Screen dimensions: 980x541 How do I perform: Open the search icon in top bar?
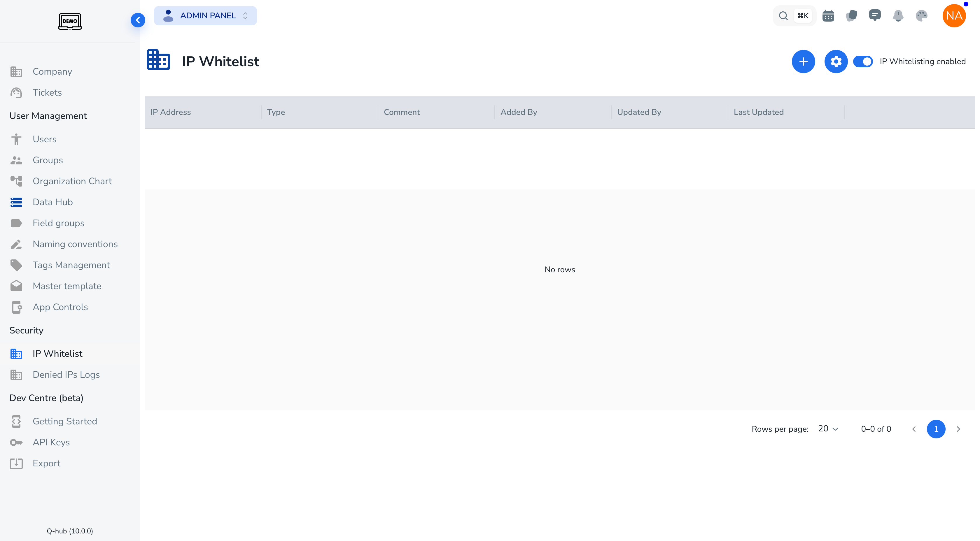(x=783, y=15)
